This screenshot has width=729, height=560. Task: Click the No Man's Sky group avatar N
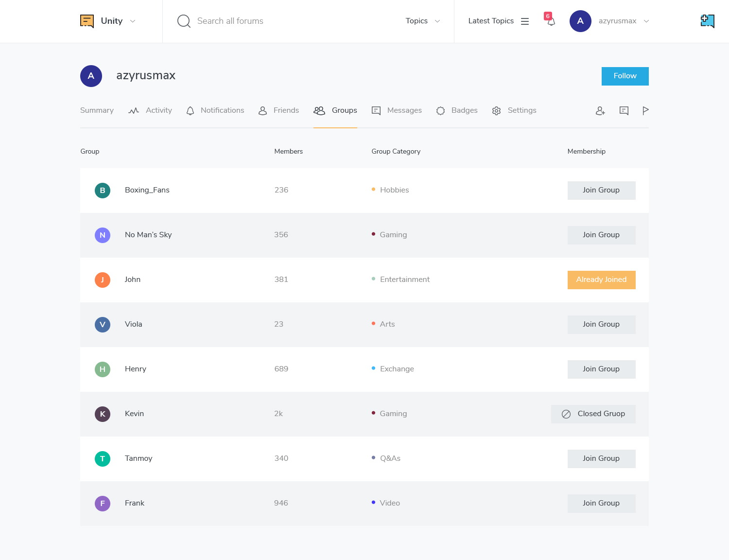tap(103, 235)
